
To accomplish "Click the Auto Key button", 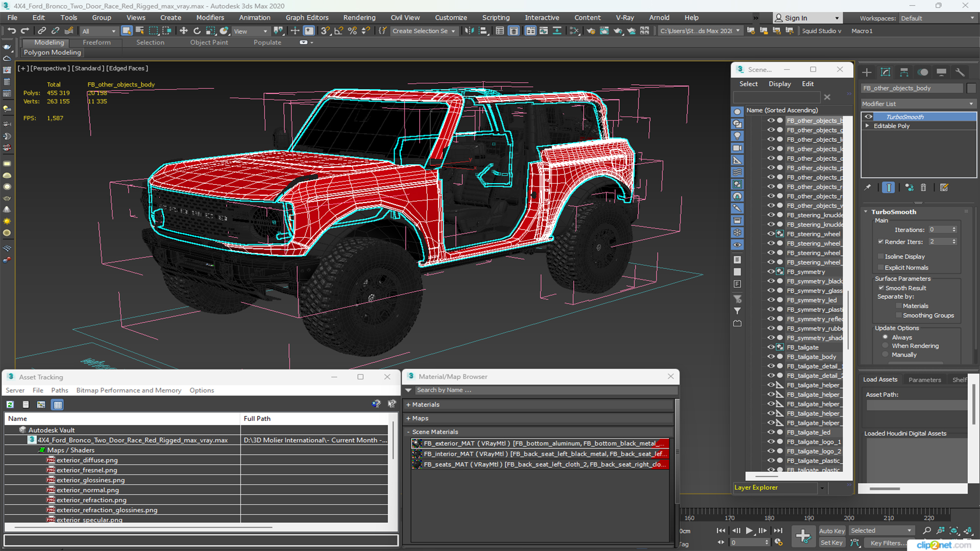I will pyautogui.click(x=832, y=531).
